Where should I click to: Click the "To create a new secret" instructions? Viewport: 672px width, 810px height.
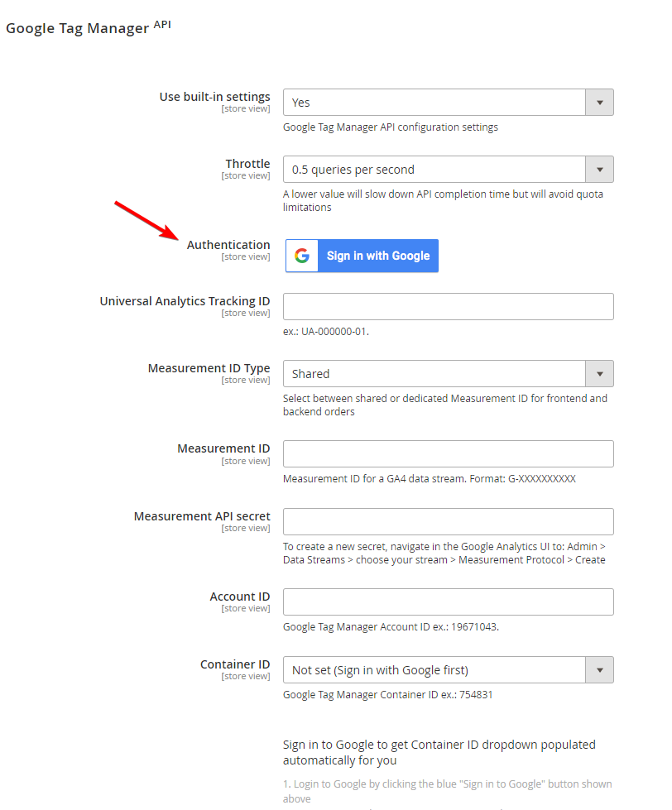coord(444,554)
